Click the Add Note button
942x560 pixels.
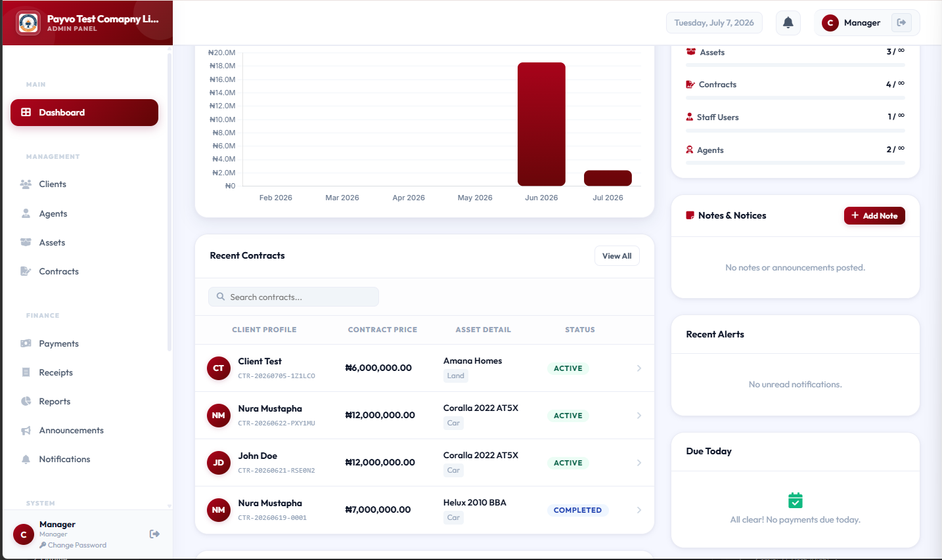(874, 215)
